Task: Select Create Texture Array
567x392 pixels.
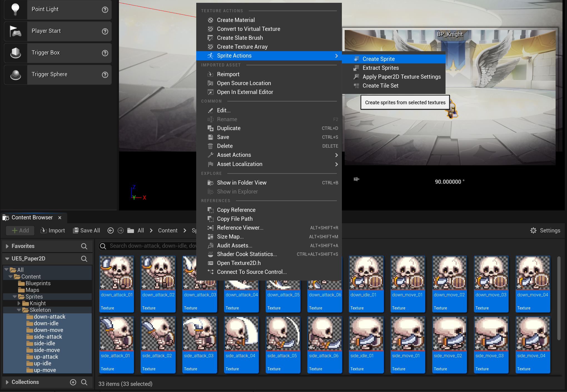Action: click(x=269, y=47)
